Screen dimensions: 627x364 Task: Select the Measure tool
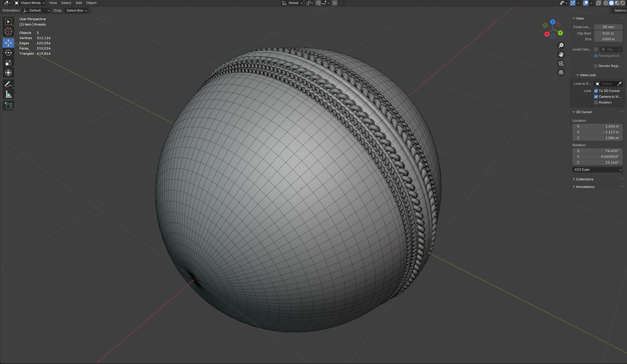pyautogui.click(x=8, y=94)
